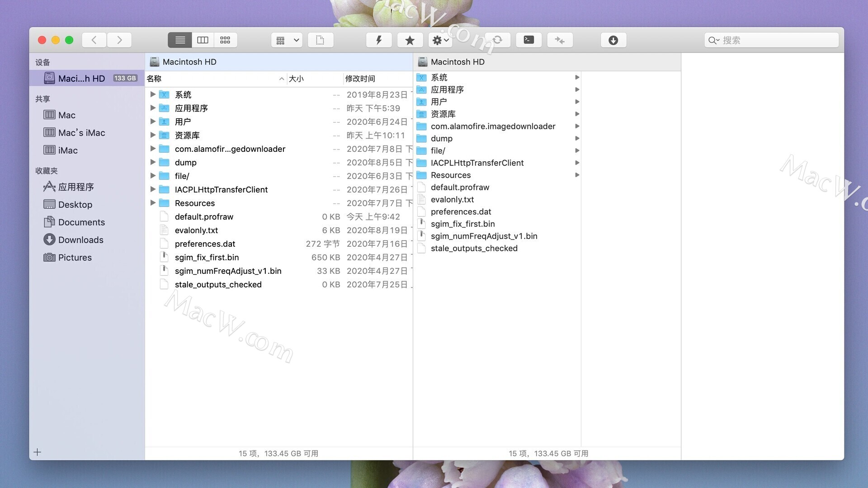This screenshot has height=488, width=868.
Task: Select default.profraw in right pane column
Action: (497, 188)
